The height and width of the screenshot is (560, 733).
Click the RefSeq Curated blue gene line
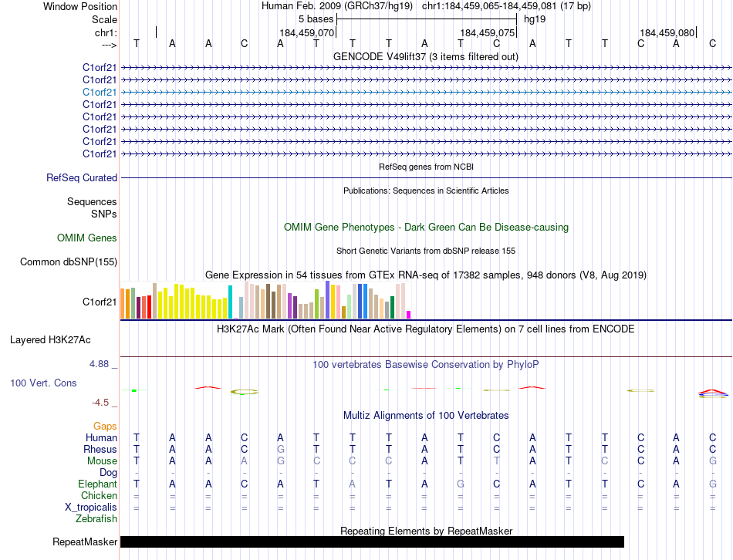[x=426, y=177]
